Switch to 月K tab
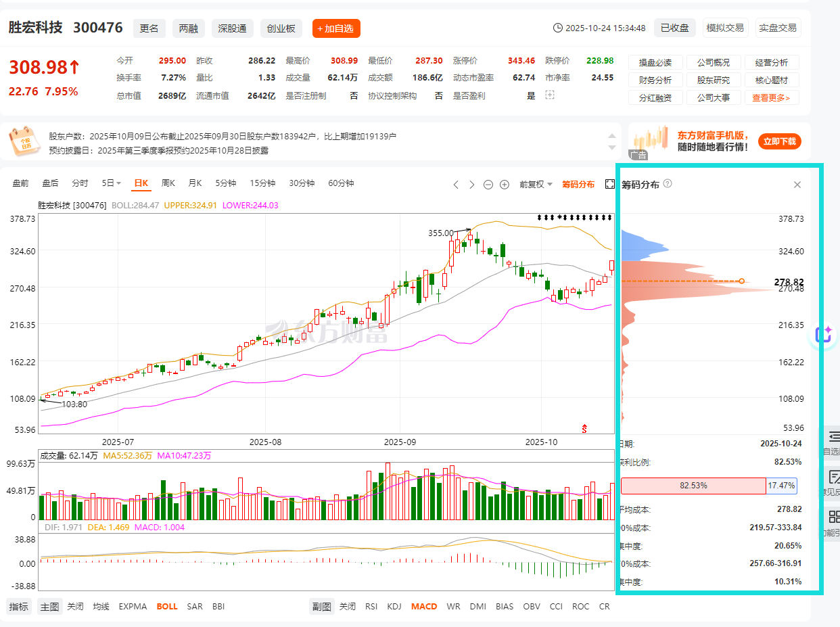Screen dimensions: 840x627 click(x=195, y=183)
